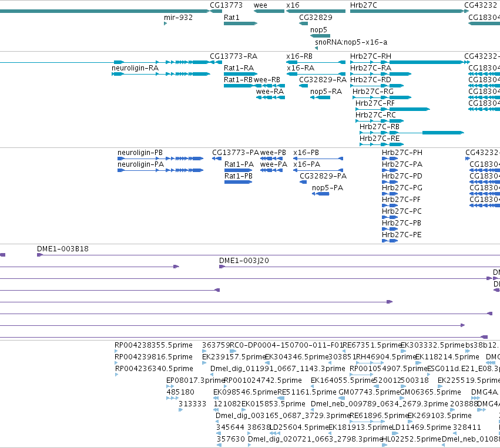Select the nop5-PA protein label
Viewport: 500px width, 448px height.
[x=327, y=188]
